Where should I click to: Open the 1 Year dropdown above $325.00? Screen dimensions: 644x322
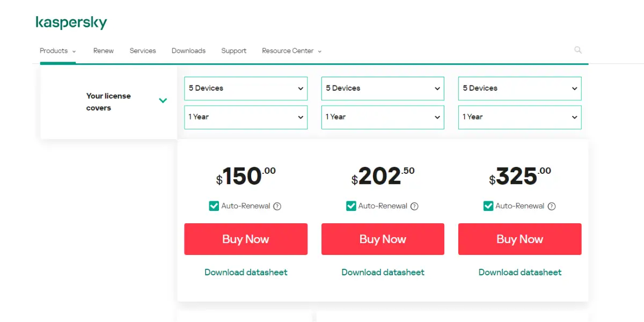[x=520, y=117]
